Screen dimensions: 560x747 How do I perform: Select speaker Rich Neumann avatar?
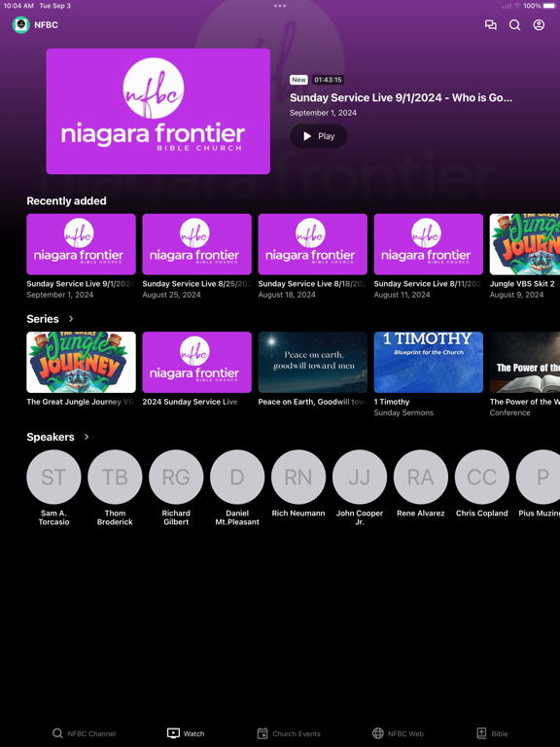298,477
